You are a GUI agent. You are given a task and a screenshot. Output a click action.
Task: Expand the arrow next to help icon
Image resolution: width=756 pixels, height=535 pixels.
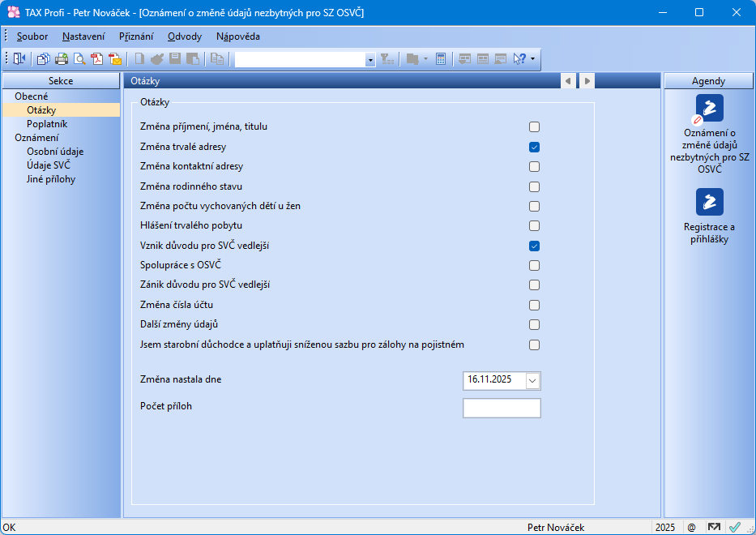point(532,59)
